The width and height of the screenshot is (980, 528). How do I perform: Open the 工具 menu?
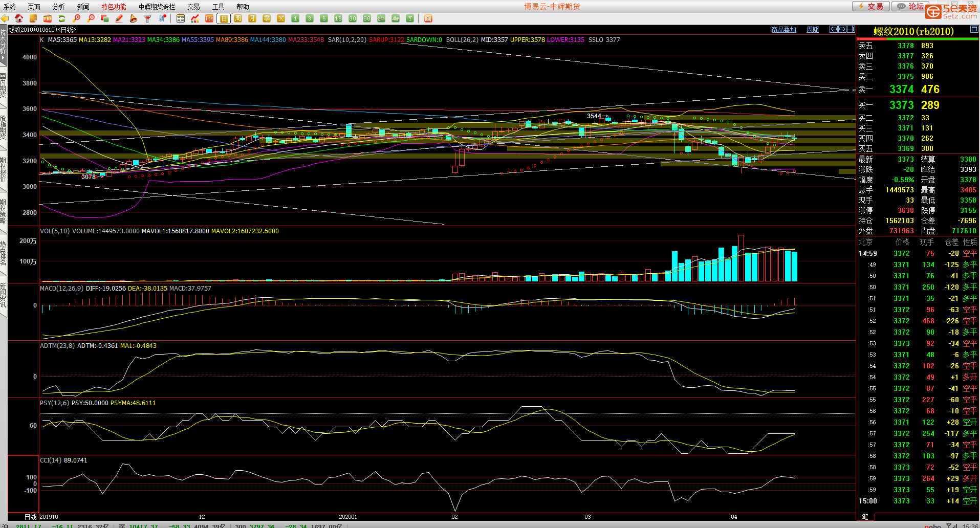219,7
